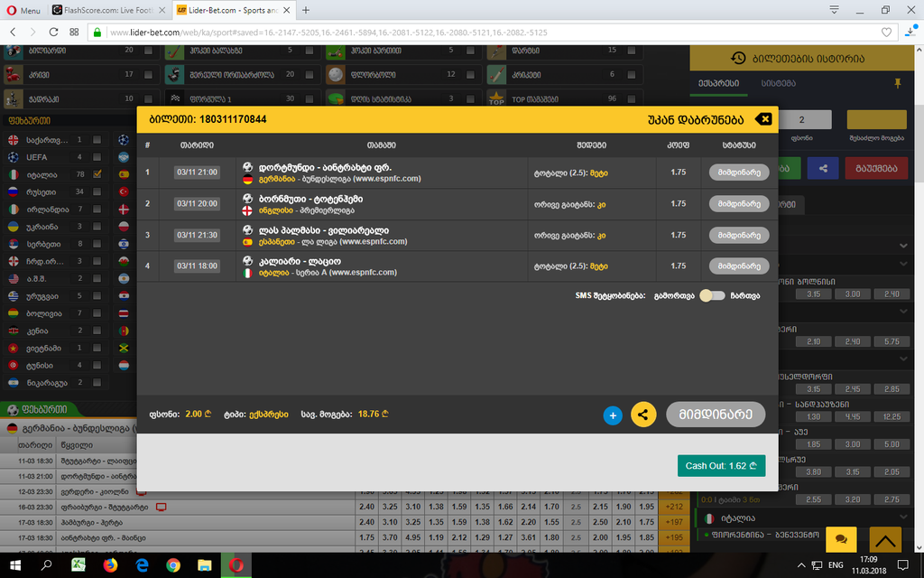Check the კენია checkbox
Image resolution: width=924 pixels, height=578 pixels.
click(x=97, y=331)
